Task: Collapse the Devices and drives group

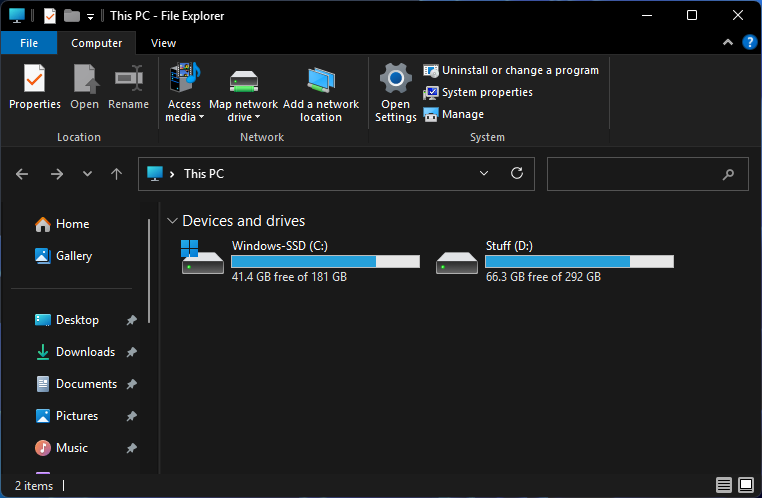Action: point(172,221)
